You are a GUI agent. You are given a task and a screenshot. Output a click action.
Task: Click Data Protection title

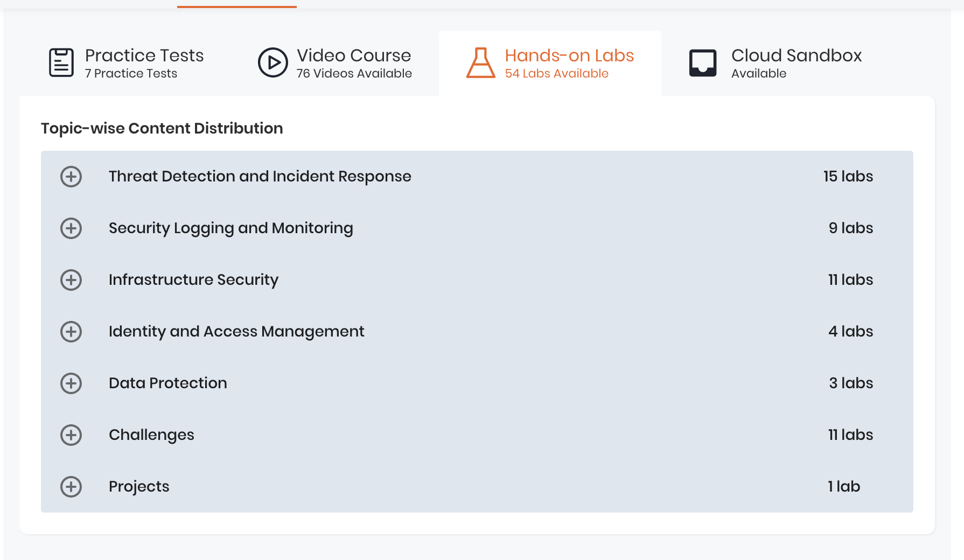click(x=168, y=383)
